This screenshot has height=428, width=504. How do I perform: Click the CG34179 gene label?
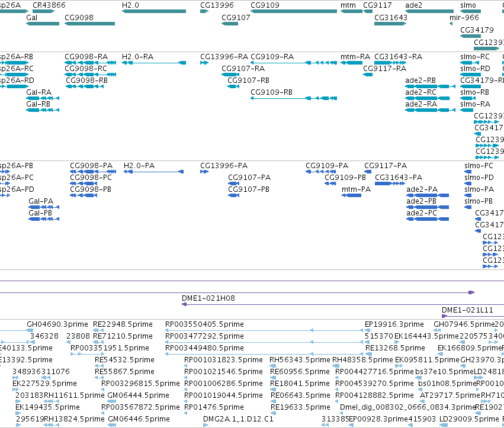[x=477, y=30]
